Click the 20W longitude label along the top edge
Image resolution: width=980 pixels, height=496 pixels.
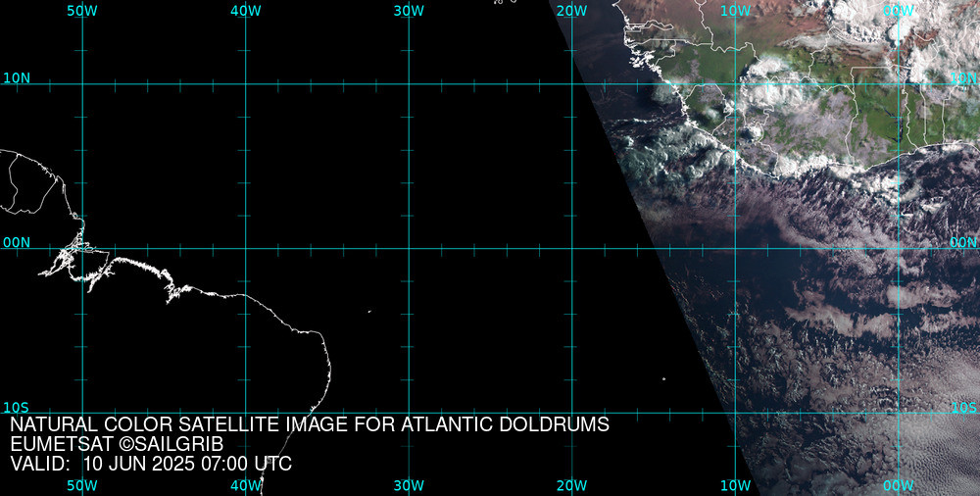pos(572,11)
